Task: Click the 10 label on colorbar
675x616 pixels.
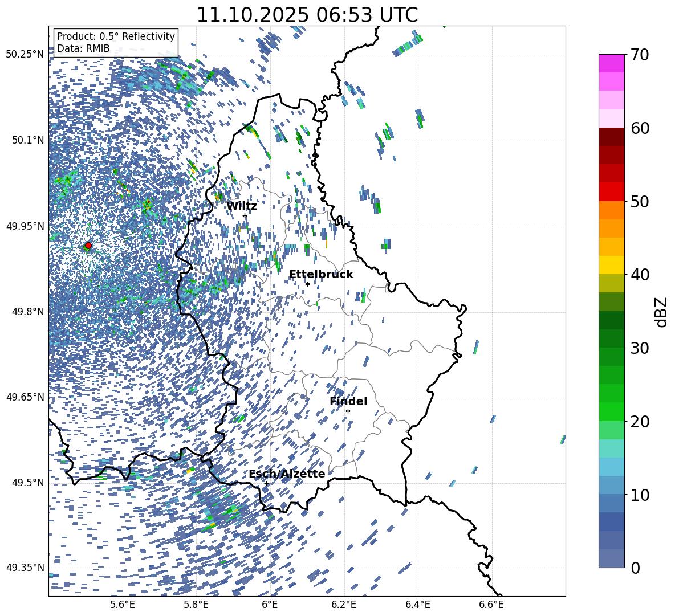Action: coord(640,495)
